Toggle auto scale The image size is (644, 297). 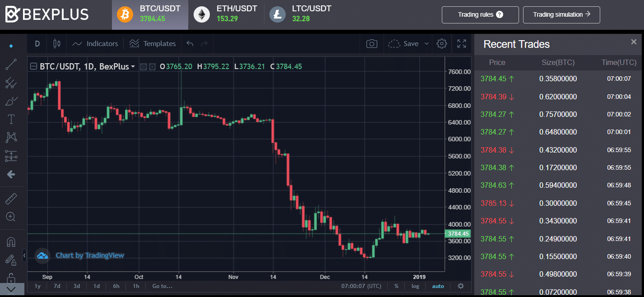point(438,286)
